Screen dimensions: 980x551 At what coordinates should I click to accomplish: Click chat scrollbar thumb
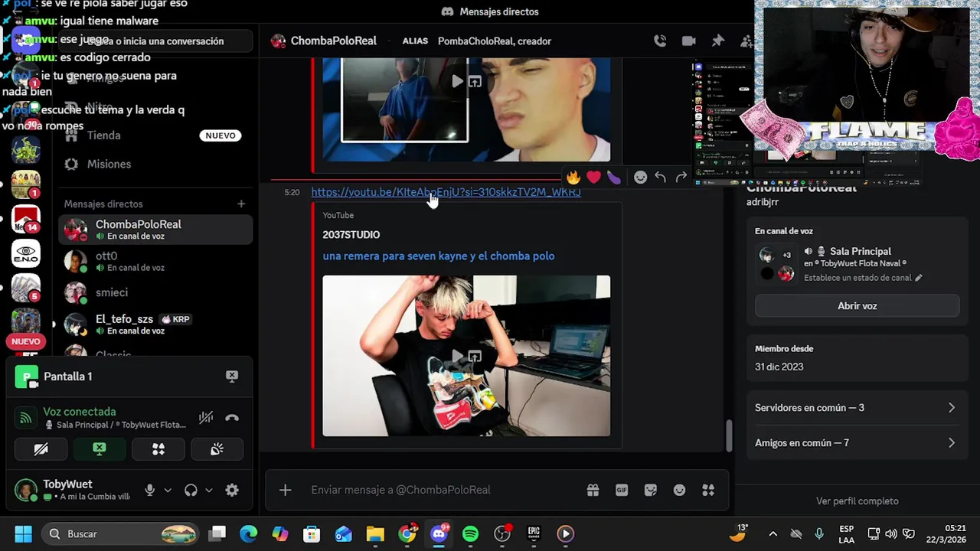729,435
